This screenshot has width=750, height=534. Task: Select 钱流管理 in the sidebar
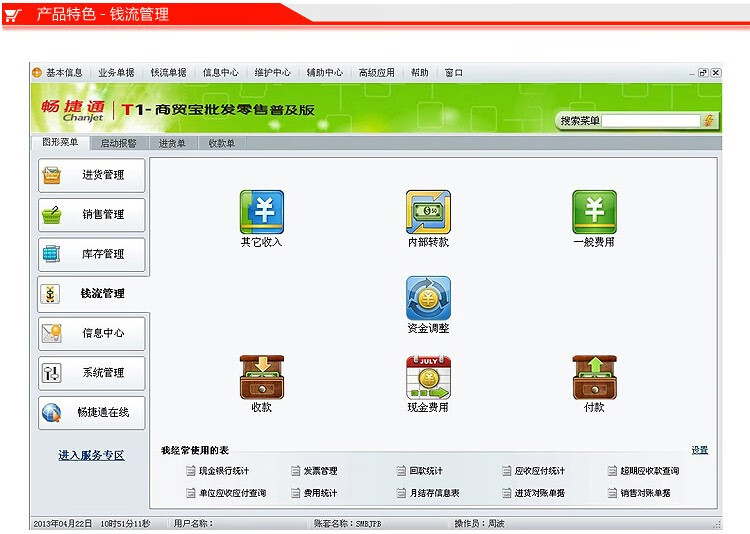91,294
